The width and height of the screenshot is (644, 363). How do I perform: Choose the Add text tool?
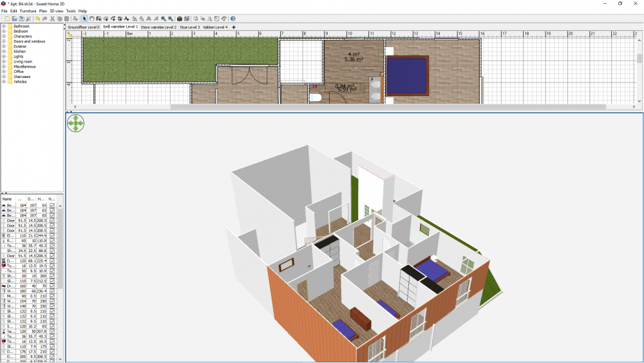127,19
